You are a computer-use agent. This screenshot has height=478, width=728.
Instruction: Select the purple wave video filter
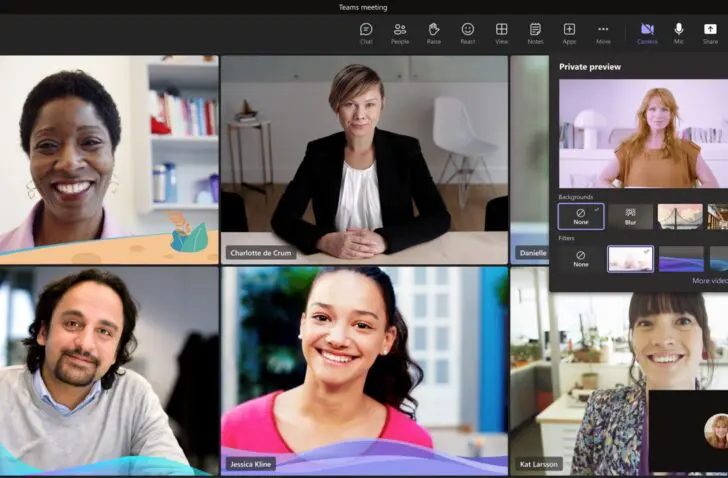[x=681, y=258]
